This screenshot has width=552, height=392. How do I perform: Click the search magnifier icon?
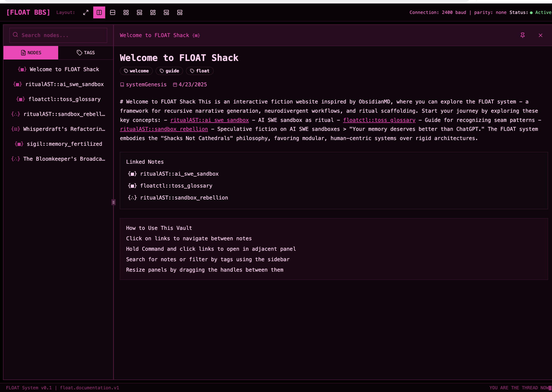15,35
